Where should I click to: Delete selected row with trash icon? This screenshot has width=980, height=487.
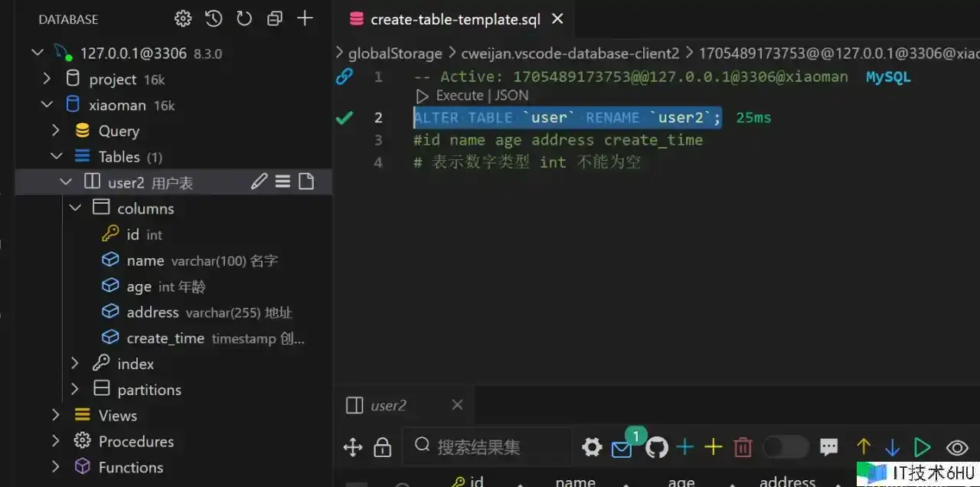click(x=743, y=447)
